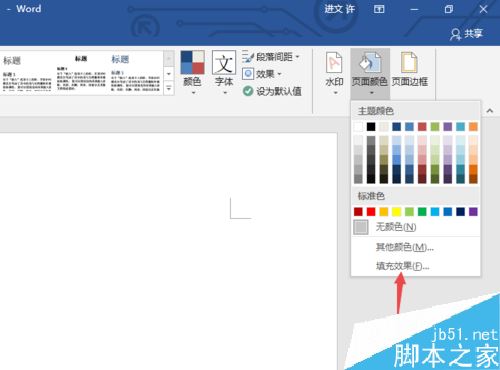The width and height of the screenshot is (500, 370).
Task: Select first 标题 document style thumbnail
Action: [27, 73]
